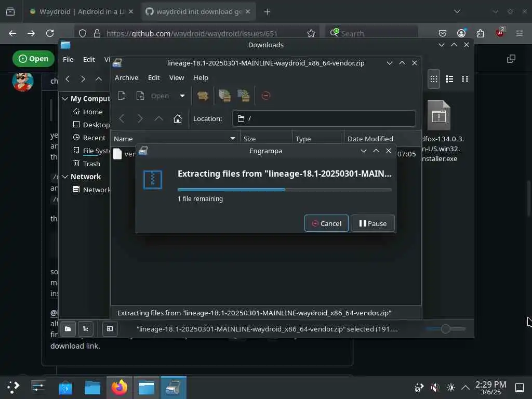Expand the Open recent dropdown arrow
Viewport: 532px width, 399px height.
[182, 96]
